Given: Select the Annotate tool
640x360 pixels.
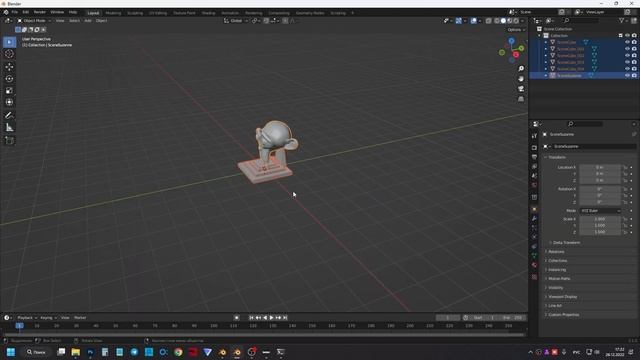Looking at the screenshot, I should click(x=9, y=116).
